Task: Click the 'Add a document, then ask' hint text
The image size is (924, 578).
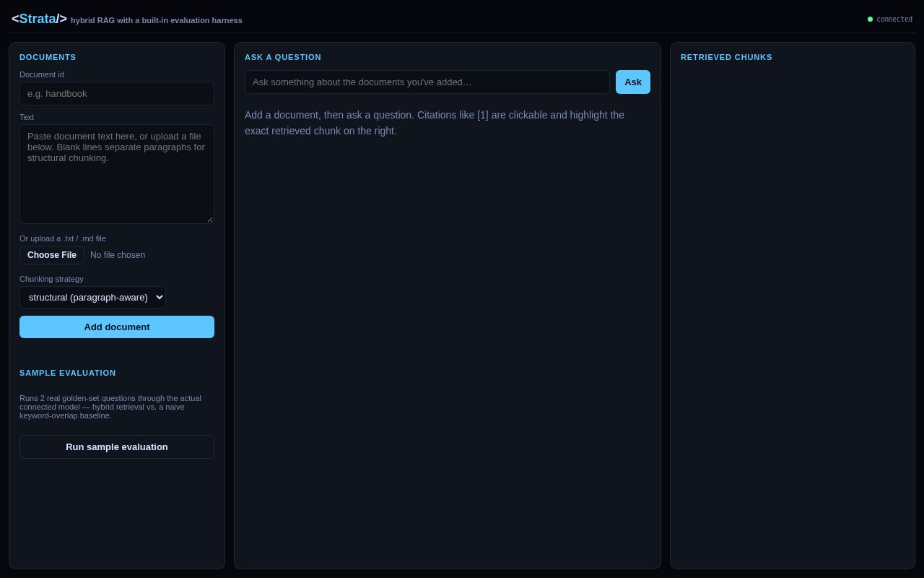Action: 435,123
